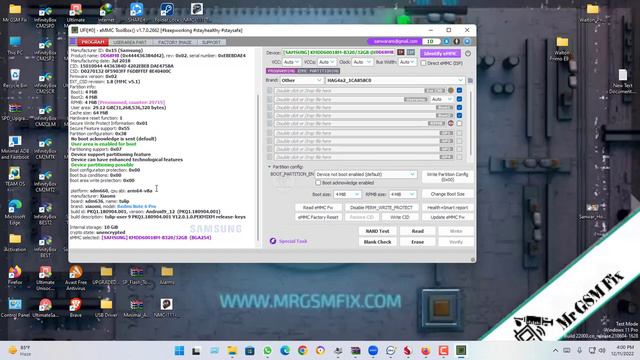Click Disable PERM_WRITE_PROTECT button
Viewport: 640px width, 360px height.
pyautogui.click(x=381, y=208)
